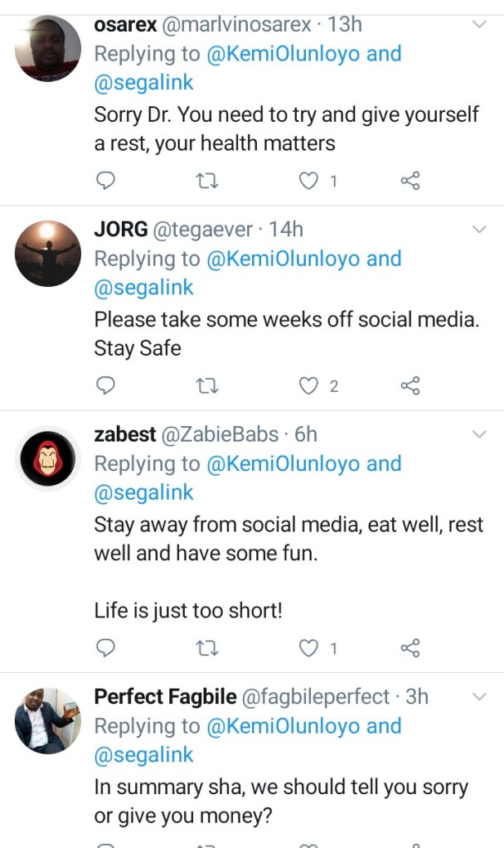The height and width of the screenshot is (848, 504).
Task: Open Perfect Fagbile's profile avatar
Action: coord(48,720)
